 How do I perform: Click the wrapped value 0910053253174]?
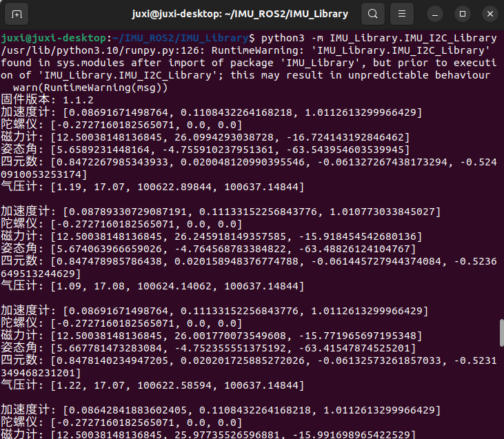tap(44, 174)
